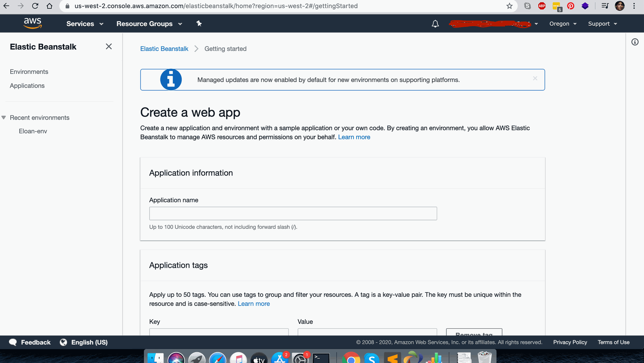Focus the Application name input field

(x=293, y=214)
